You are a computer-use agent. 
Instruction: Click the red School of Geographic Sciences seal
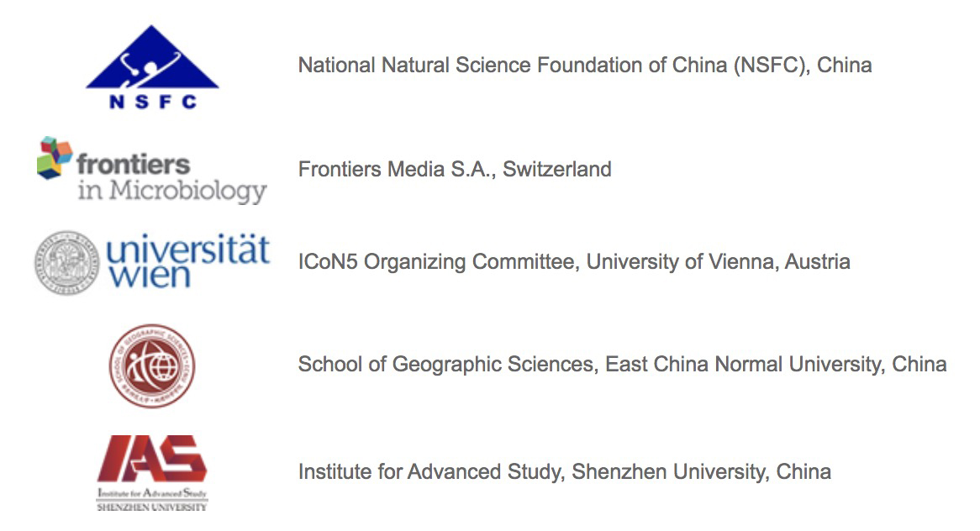pyautogui.click(x=152, y=366)
